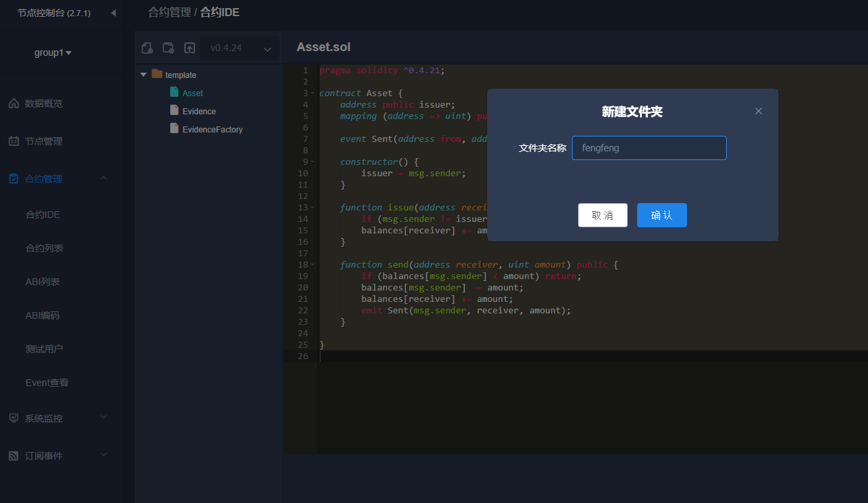Collapse the template folder triangle
The width and height of the screenshot is (868, 503).
[x=143, y=75]
